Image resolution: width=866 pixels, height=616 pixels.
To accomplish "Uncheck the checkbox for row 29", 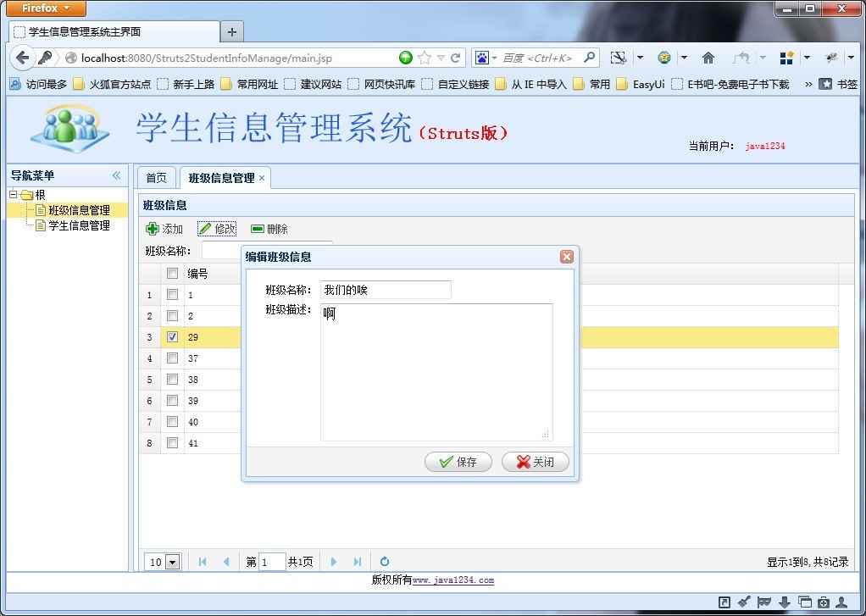I will 172,337.
